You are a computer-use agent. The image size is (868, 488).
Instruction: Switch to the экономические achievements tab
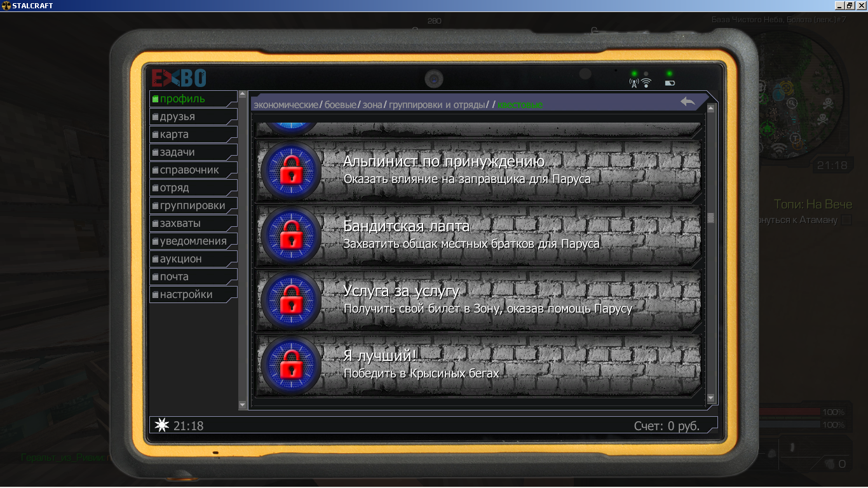pyautogui.click(x=286, y=104)
